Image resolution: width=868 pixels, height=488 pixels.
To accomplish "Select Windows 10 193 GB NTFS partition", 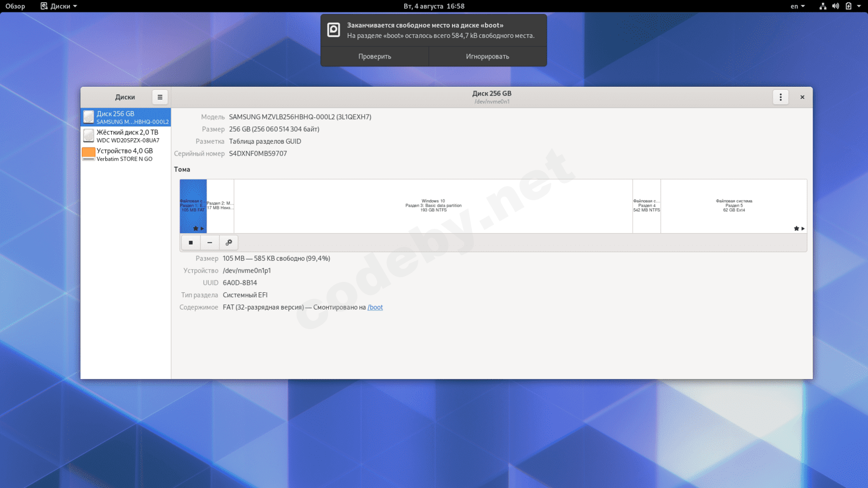I will (433, 206).
